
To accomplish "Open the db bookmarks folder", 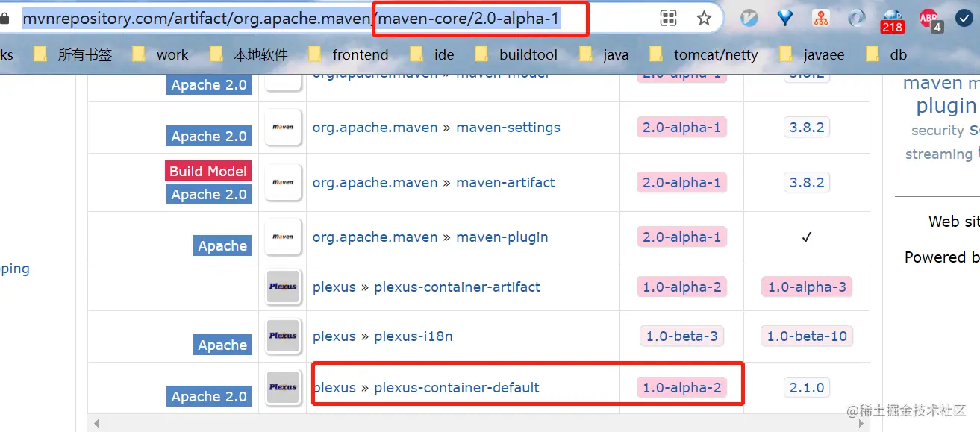I will point(886,54).
